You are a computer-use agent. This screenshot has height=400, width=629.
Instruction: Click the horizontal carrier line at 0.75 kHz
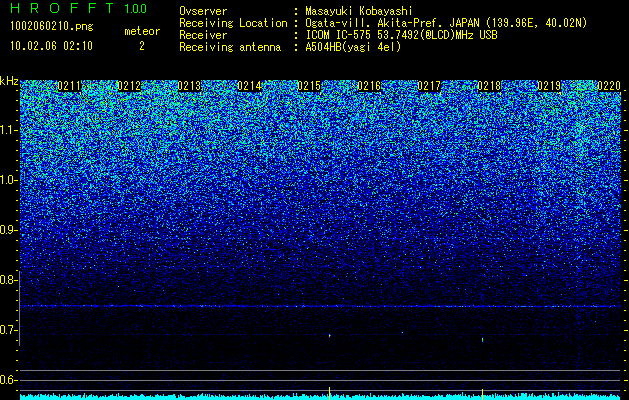320,306
